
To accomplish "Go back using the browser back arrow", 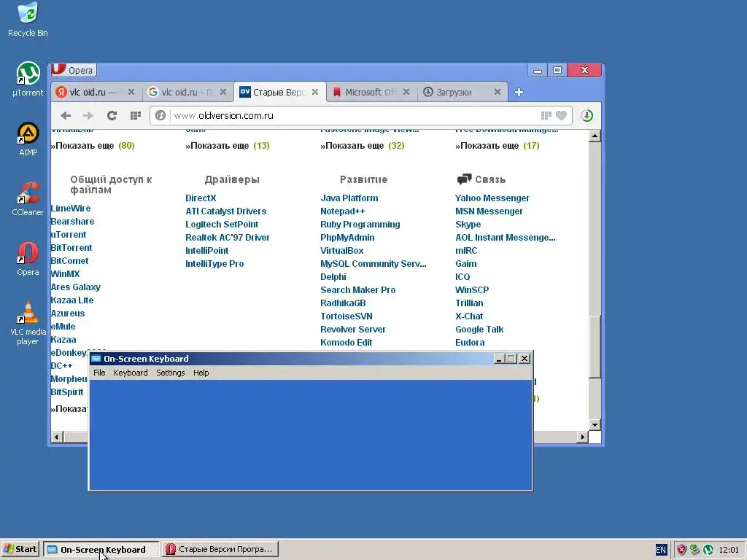I will click(x=66, y=116).
